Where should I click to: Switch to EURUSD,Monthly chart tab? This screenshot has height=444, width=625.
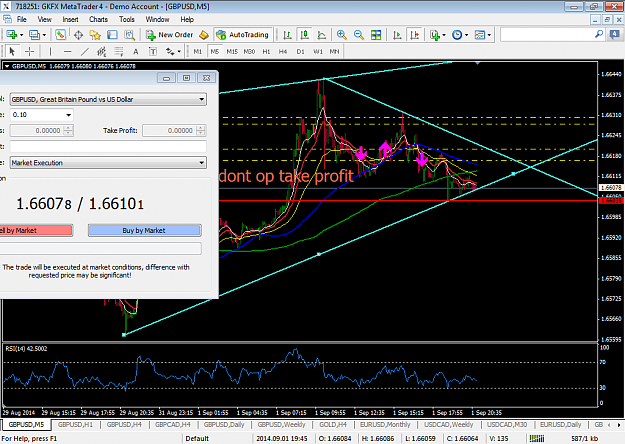385,425
